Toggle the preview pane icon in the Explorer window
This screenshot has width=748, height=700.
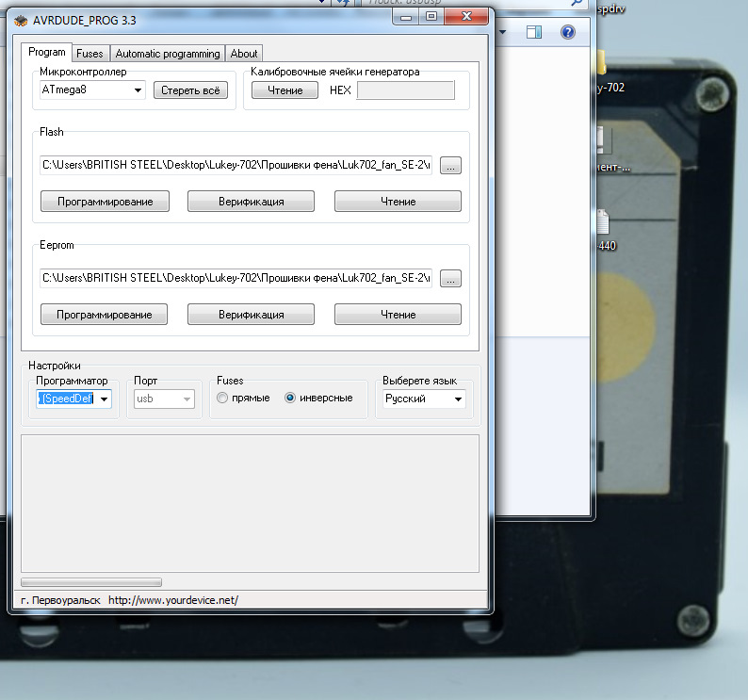534,32
